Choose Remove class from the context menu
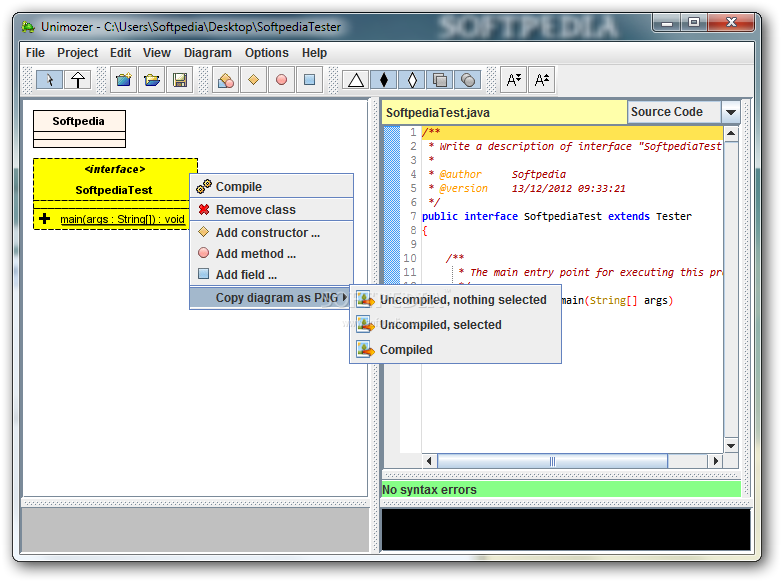The height and width of the screenshot is (582, 782). pyautogui.click(x=271, y=209)
